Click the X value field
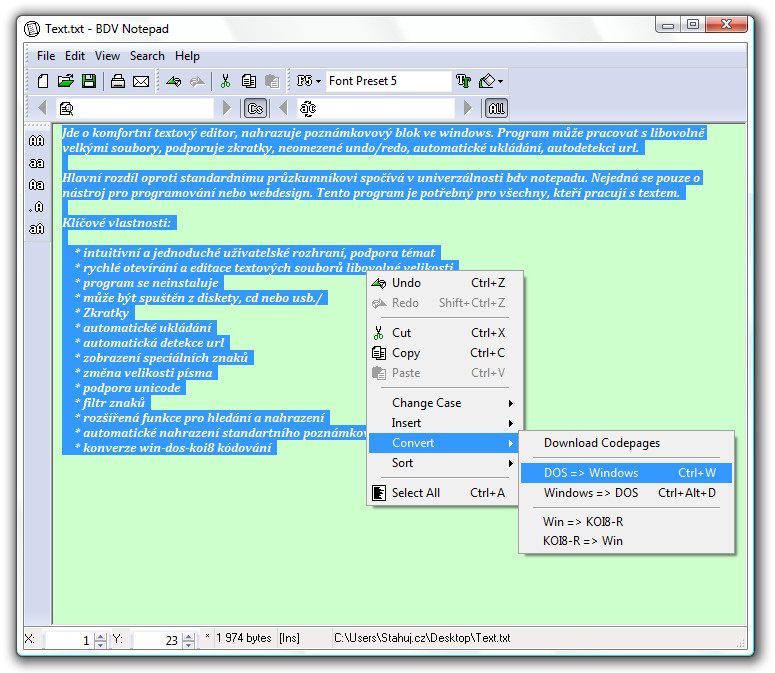The height and width of the screenshot is (673, 775). click(x=69, y=640)
